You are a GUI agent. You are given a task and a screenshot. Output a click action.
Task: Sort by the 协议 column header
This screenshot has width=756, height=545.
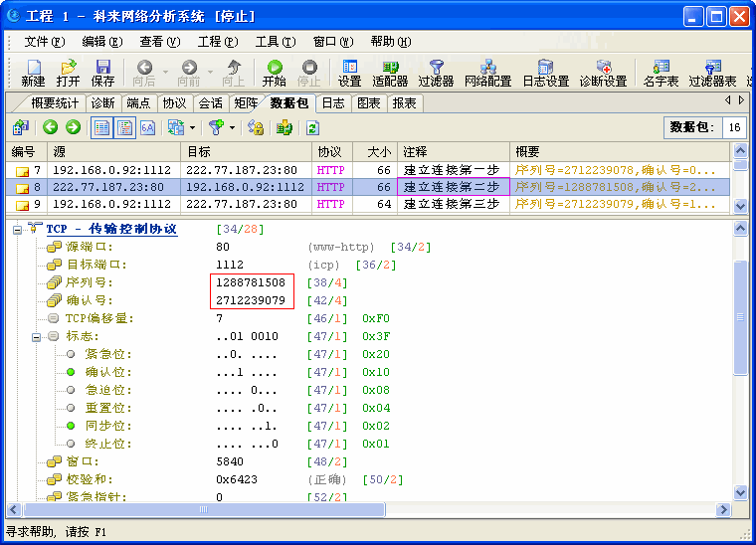click(332, 152)
